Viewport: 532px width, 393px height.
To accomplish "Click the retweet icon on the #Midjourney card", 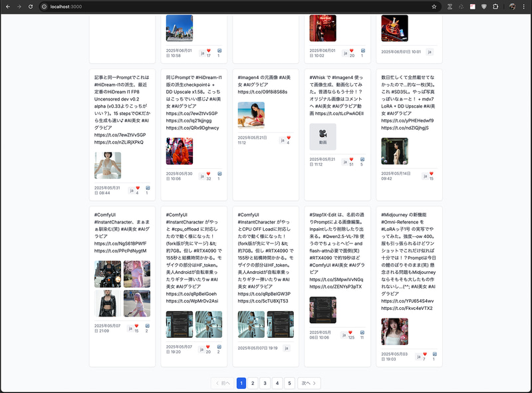I will click(x=435, y=354).
